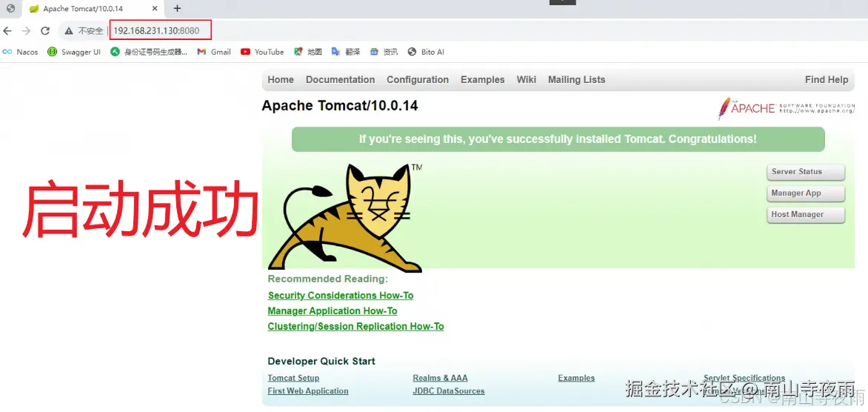
Task: Click the not-secure warning triangle icon
Action: (69, 31)
